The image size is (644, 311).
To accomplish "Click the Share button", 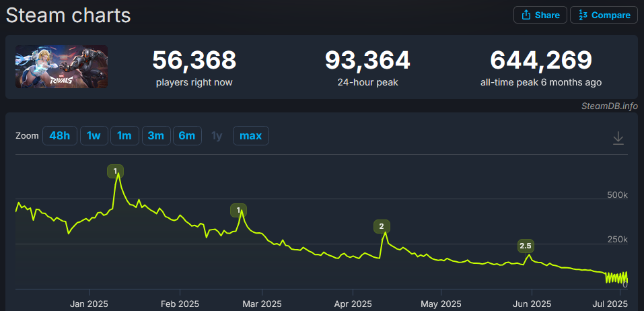I will (540, 15).
